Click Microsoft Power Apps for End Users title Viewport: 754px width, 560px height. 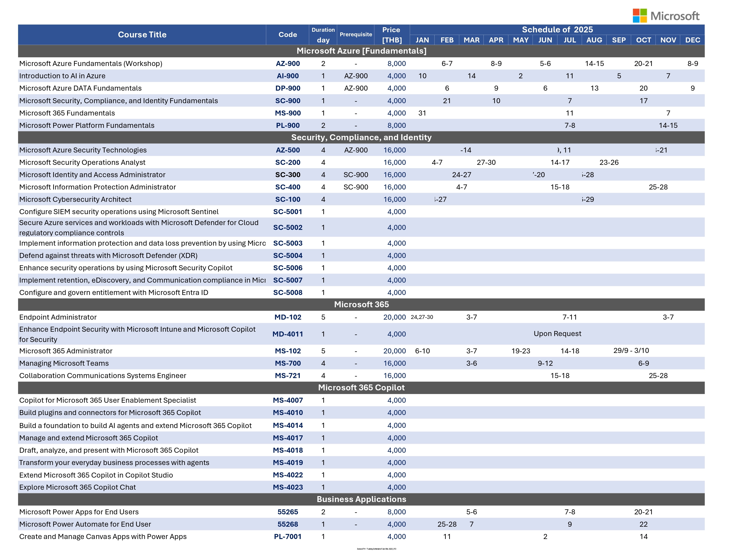[x=79, y=512]
